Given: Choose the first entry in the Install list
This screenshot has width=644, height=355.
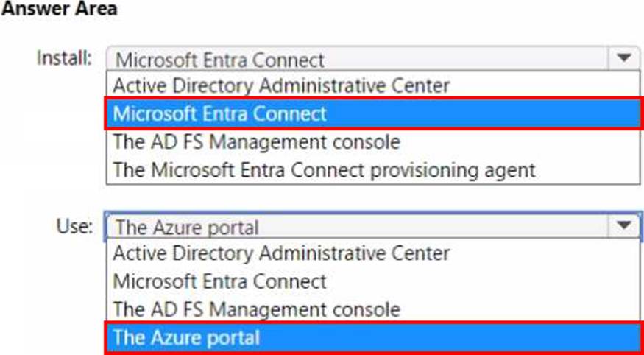Looking at the screenshot, I should point(281,85).
